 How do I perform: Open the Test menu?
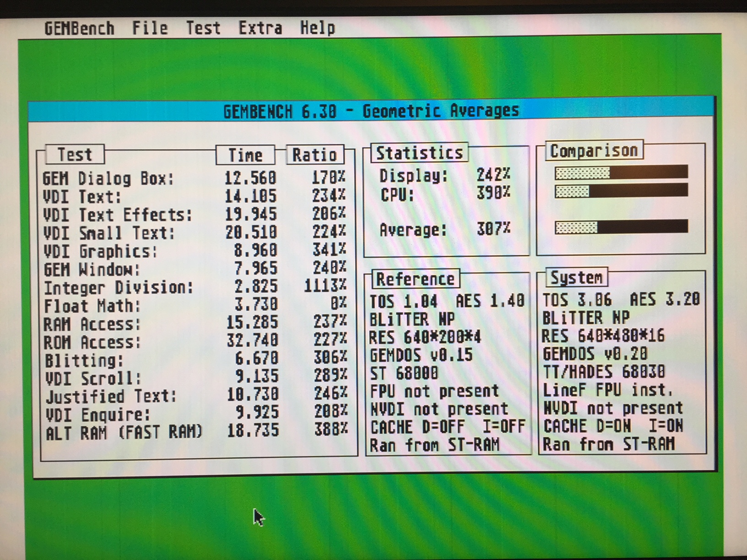[x=203, y=28]
